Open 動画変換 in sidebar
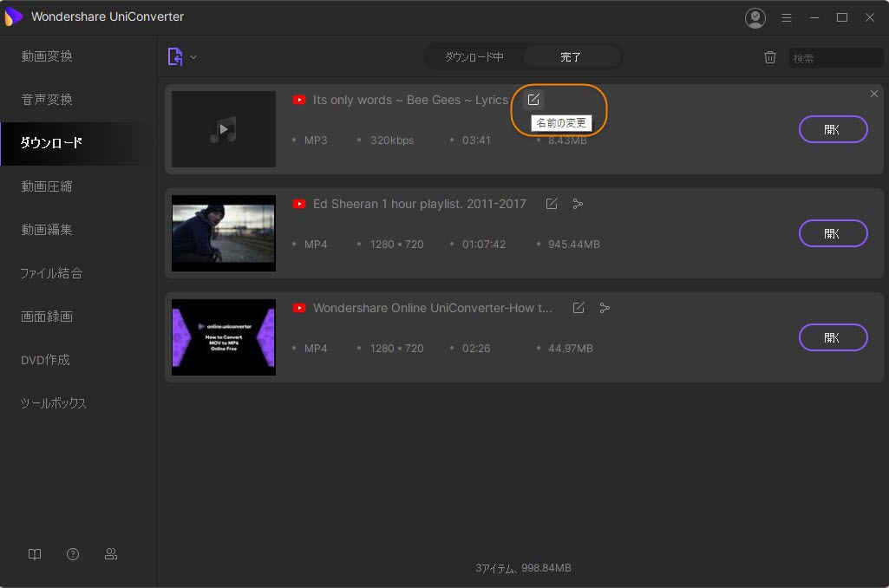 click(47, 56)
